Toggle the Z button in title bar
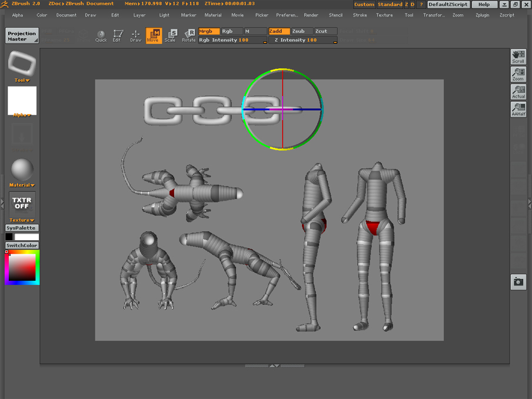Viewport: 532px width, 399px height. coord(407,4)
